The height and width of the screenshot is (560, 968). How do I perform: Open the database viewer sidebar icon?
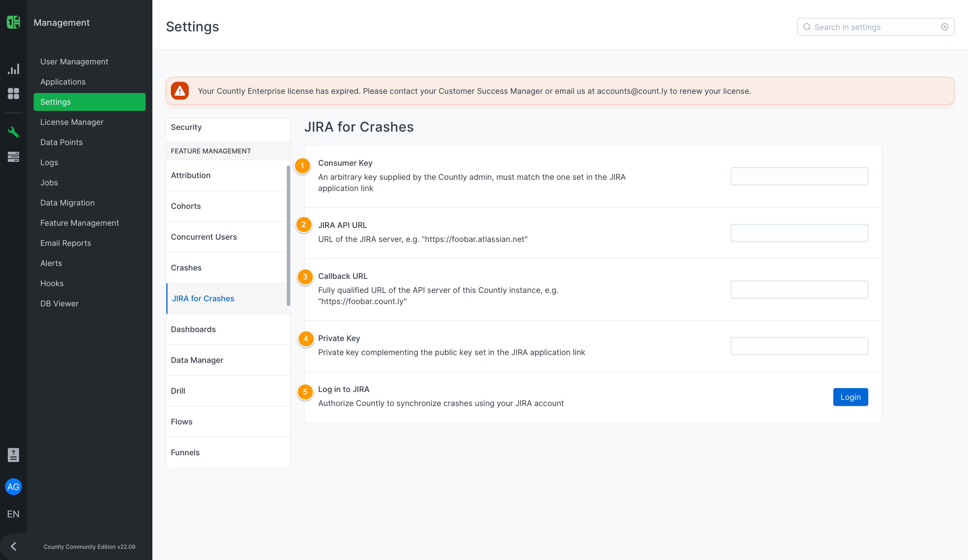coord(13,157)
